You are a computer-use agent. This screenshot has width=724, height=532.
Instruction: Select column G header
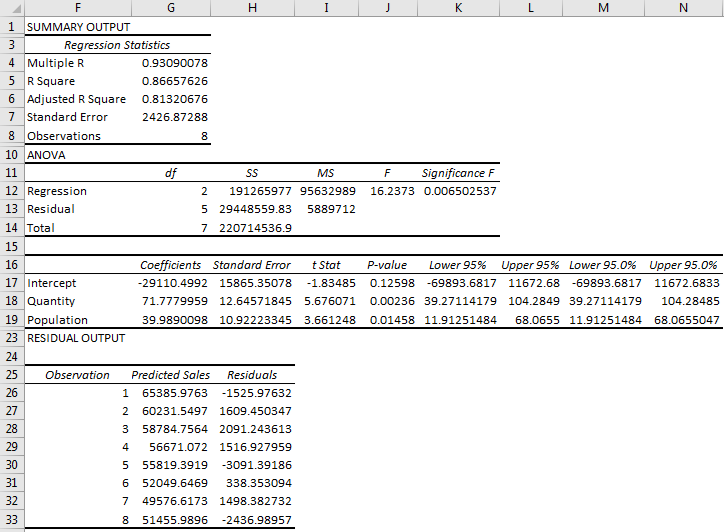pyautogui.click(x=171, y=8)
